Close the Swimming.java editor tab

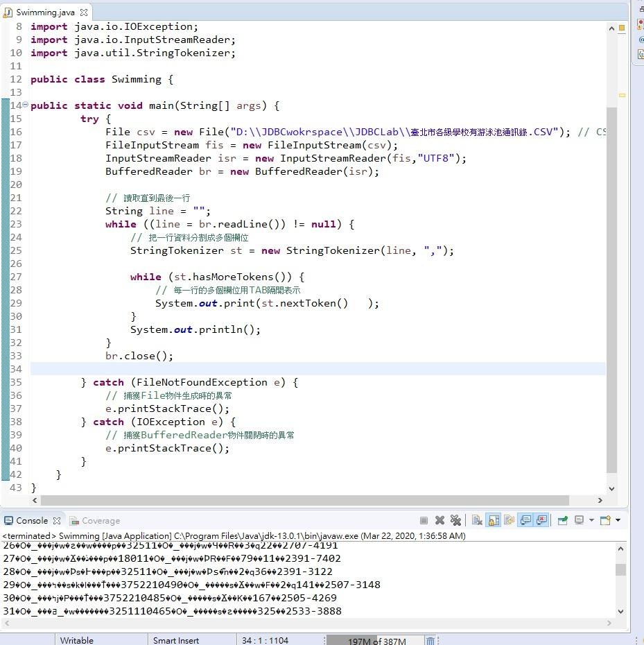[84, 12]
